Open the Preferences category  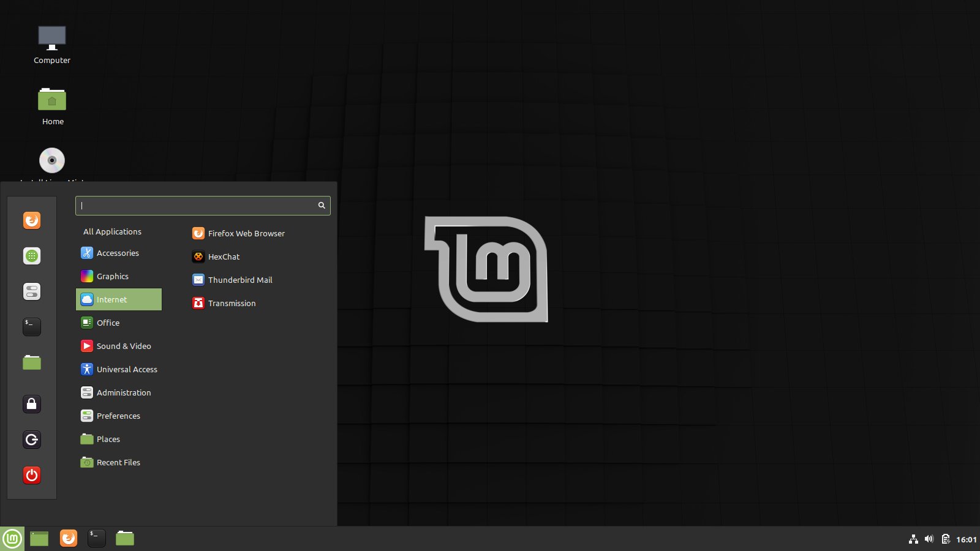pyautogui.click(x=119, y=416)
